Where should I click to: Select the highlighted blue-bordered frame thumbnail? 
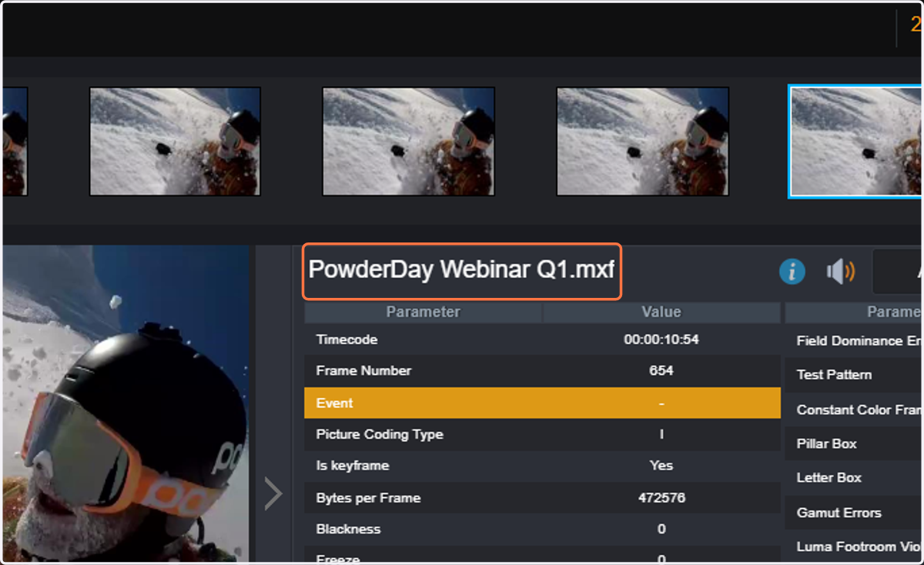point(855,142)
